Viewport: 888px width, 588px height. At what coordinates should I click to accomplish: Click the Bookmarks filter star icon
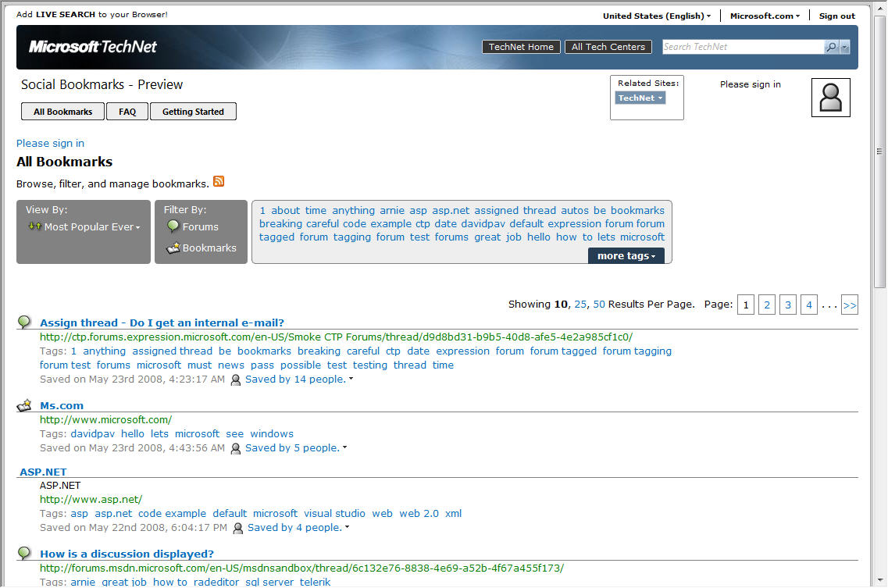click(173, 248)
